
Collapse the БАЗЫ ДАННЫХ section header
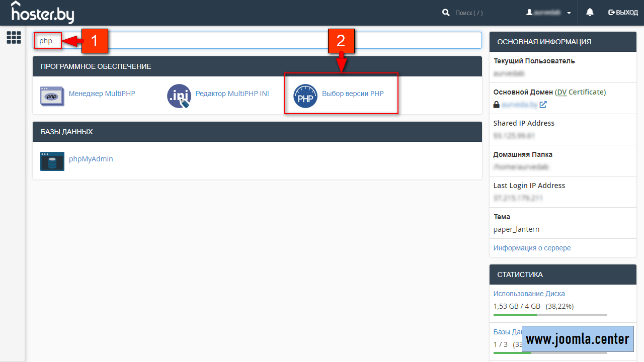click(257, 132)
